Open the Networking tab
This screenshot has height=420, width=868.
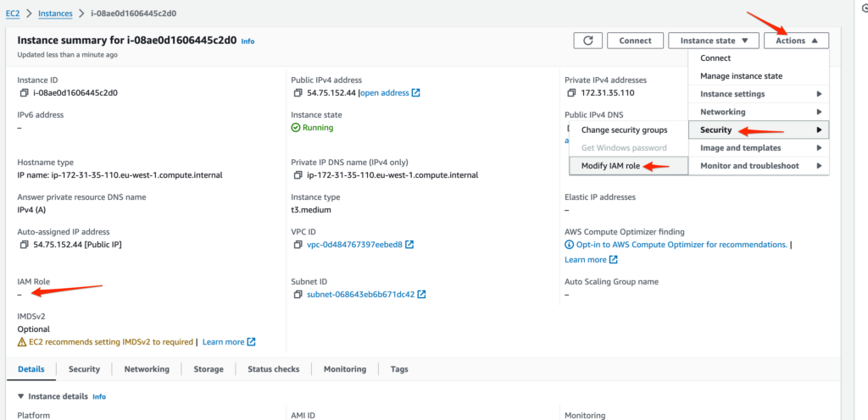147,369
